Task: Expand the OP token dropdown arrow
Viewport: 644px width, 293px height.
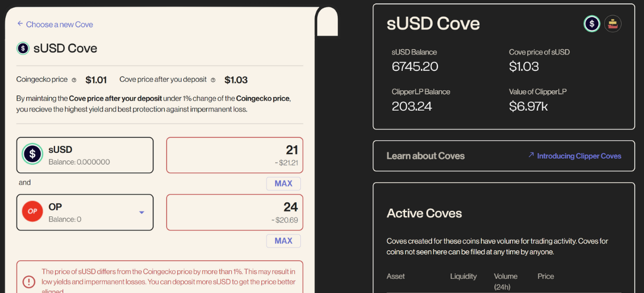Action: point(141,212)
